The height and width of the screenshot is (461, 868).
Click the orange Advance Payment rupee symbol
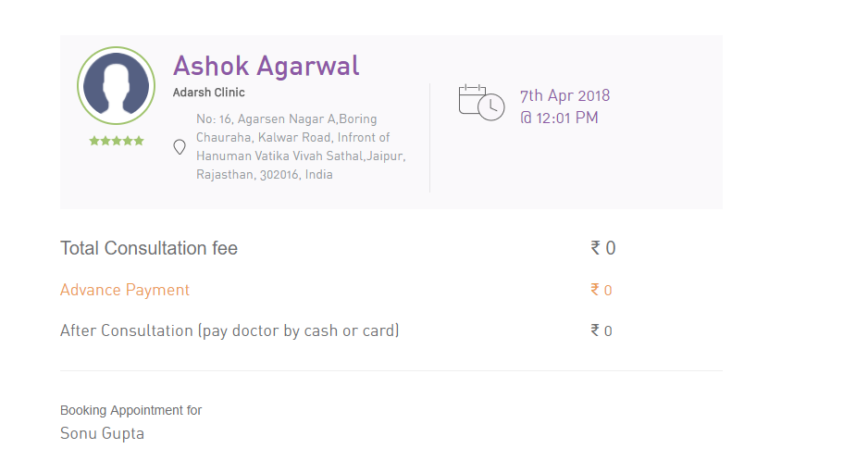(595, 290)
